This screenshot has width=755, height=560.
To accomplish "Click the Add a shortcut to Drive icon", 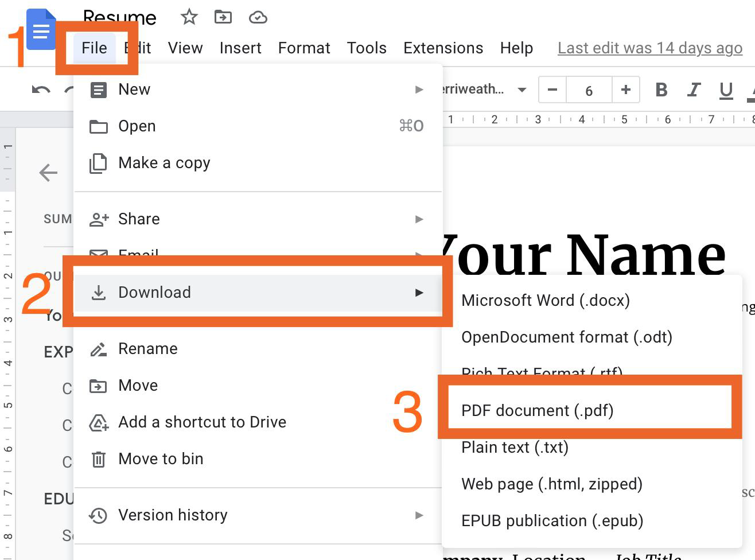I will click(99, 423).
